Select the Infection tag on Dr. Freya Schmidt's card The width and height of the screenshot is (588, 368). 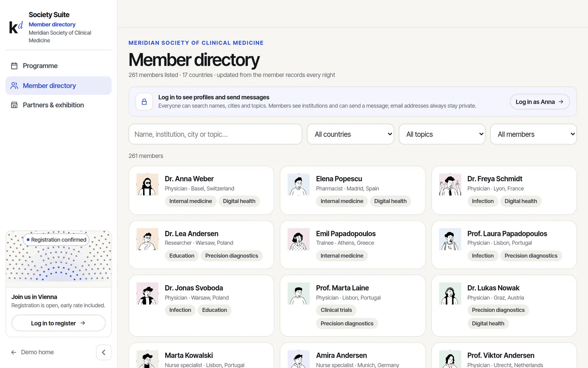[483, 201]
